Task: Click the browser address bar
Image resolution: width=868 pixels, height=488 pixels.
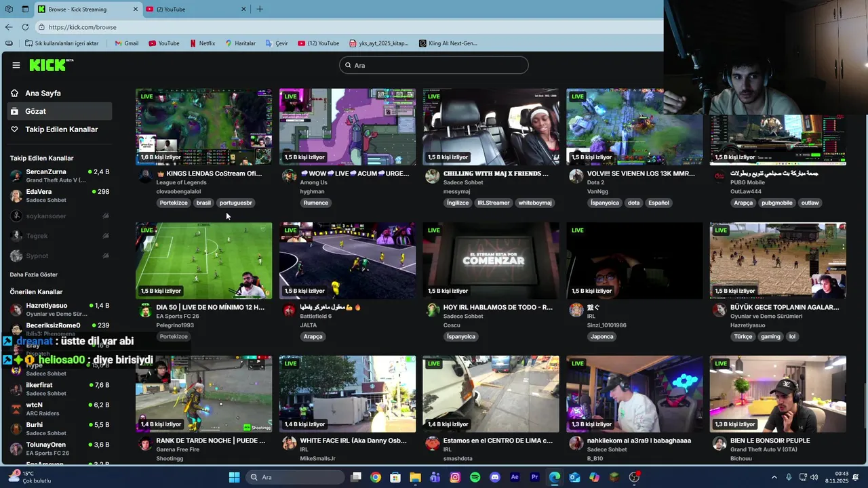Action: 349,27
